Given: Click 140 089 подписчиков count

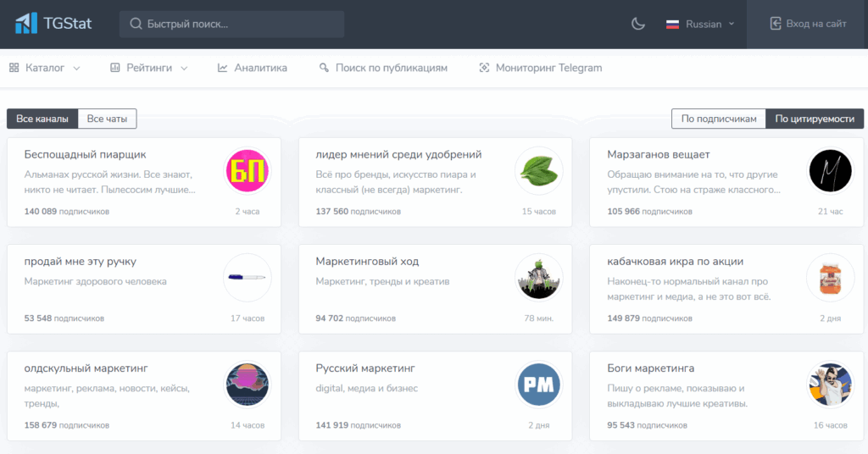Looking at the screenshot, I should tap(66, 211).
